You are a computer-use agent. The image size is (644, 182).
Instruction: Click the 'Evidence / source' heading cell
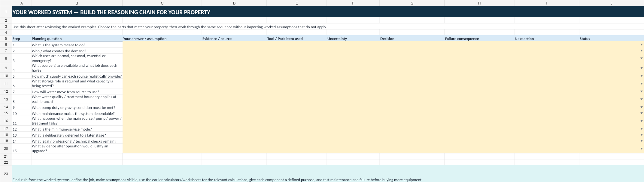tap(234, 39)
